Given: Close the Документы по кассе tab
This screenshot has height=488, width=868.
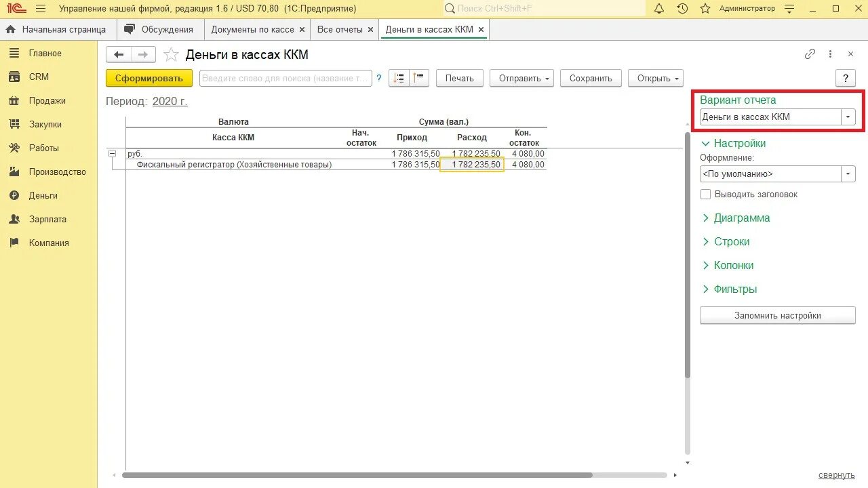Looking at the screenshot, I should click(302, 30).
